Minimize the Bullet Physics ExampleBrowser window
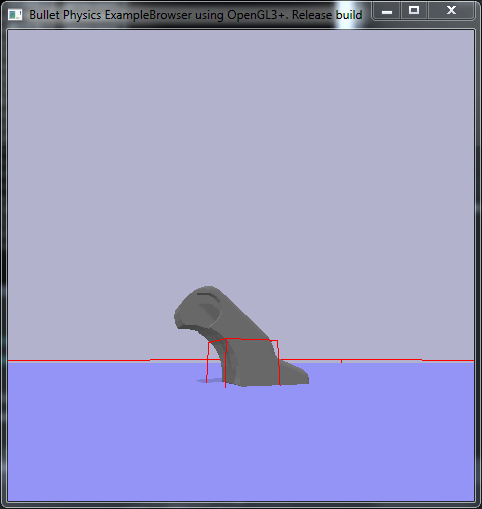The image size is (482, 509). tap(387, 11)
